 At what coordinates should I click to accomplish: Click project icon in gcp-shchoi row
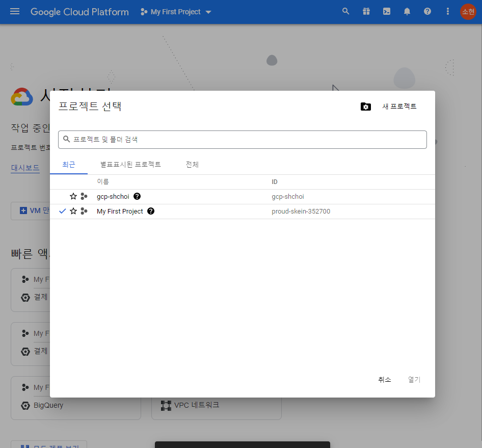tap(84, 196)
